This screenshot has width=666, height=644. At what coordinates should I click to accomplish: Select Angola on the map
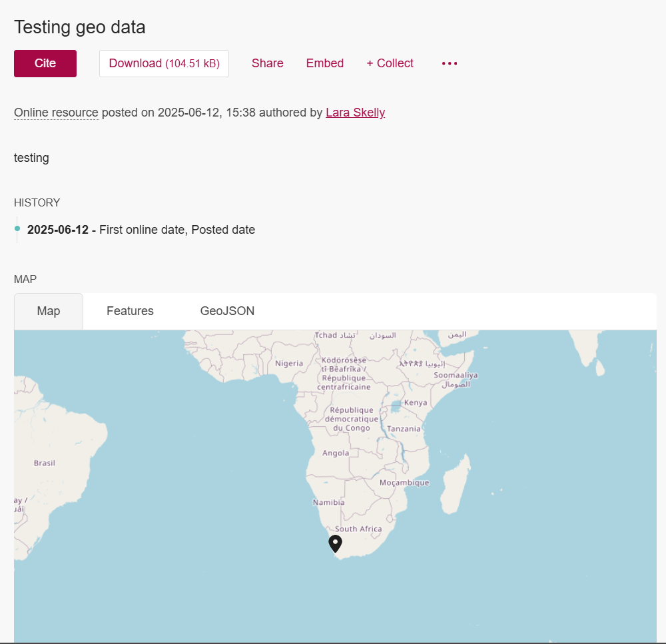[x=336, y=453]
